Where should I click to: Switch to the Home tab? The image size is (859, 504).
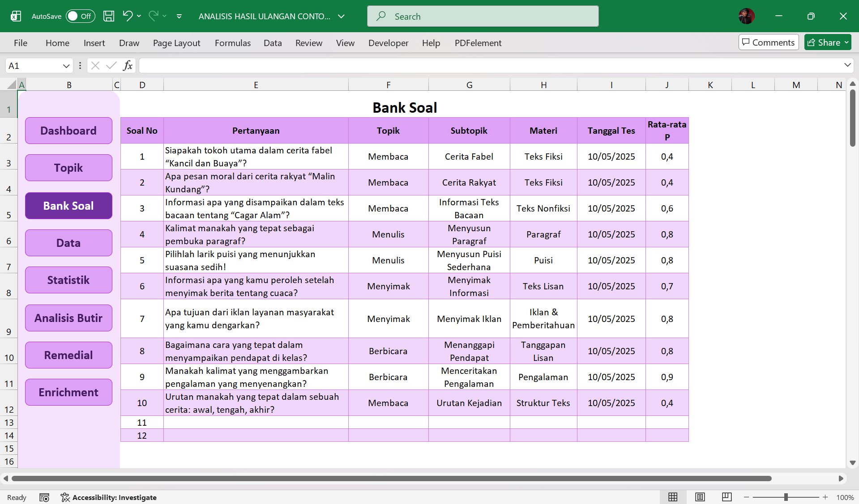[57, 43]
